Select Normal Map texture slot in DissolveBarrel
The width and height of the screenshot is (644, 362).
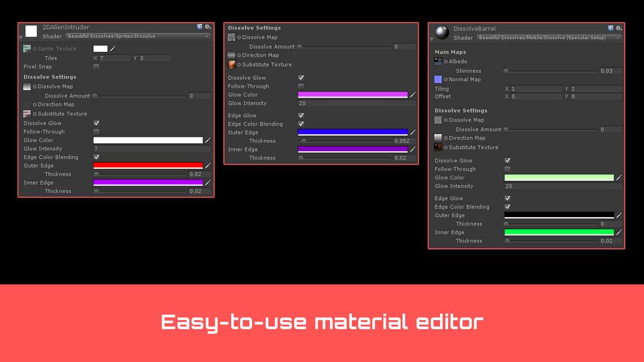[438, 79]
